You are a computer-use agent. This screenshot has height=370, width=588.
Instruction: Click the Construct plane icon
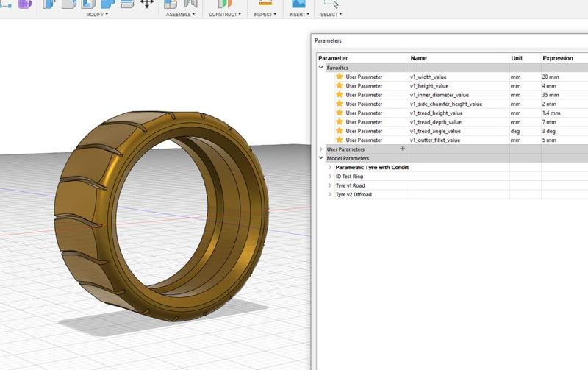pyautogui.click(x=225, y=3)
